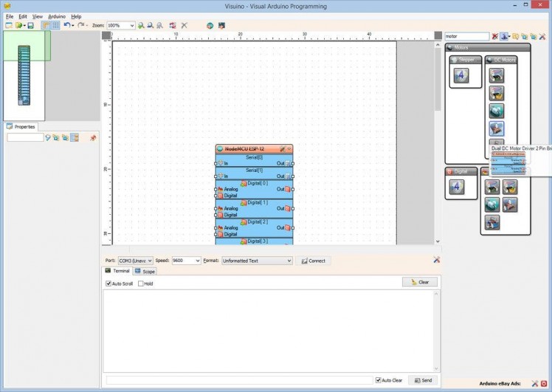Click the Save project toolbar icon
This screenshot has height=392, width=552.
pyautogui.click(x=30, y=25)
